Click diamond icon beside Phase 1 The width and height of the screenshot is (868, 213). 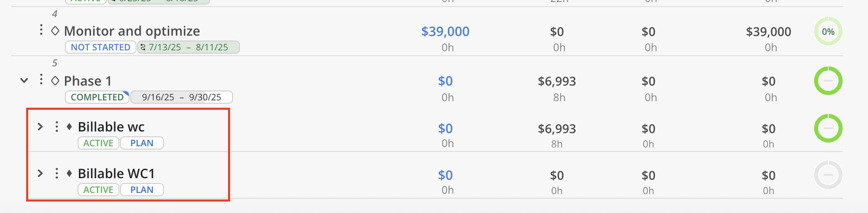(x=55, y=81)
